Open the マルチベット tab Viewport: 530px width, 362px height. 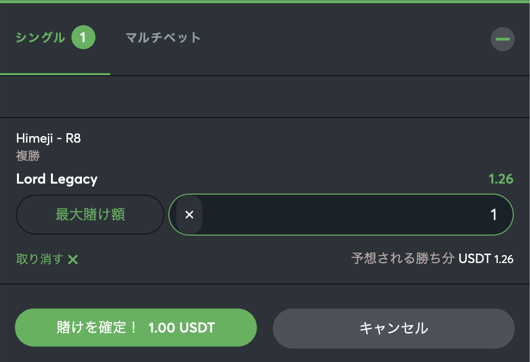[163, 38]
